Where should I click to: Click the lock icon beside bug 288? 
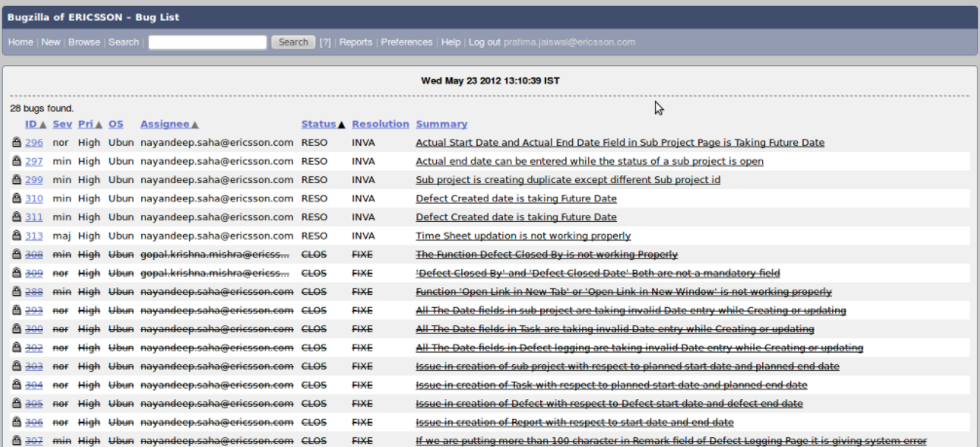coord(17,292)
